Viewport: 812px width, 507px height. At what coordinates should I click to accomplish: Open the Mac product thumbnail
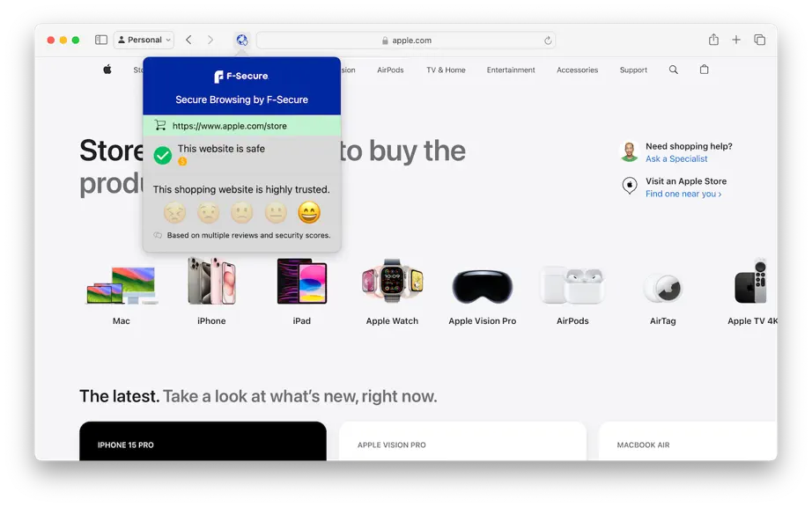click(122, 285)
